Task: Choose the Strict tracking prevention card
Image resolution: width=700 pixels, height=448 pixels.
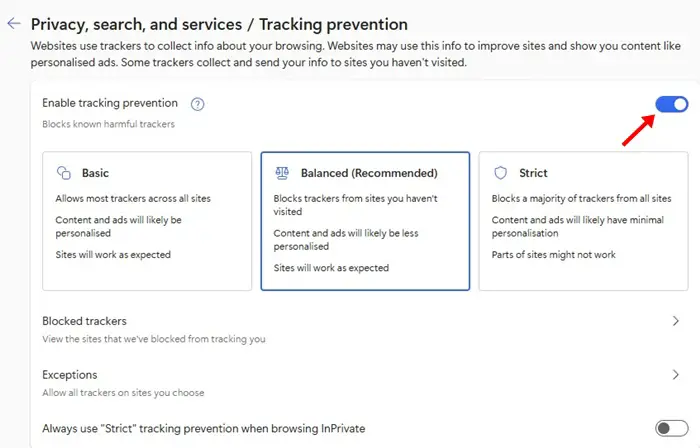Action: point(583,221)
